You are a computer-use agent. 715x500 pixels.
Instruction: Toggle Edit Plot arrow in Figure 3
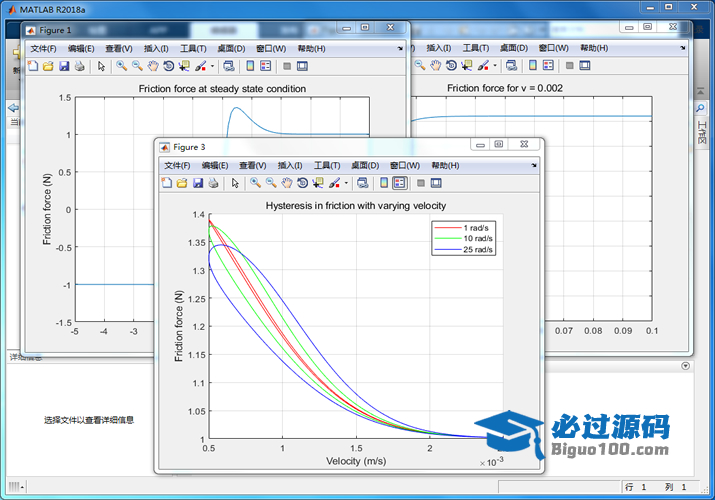pos(235,183)
